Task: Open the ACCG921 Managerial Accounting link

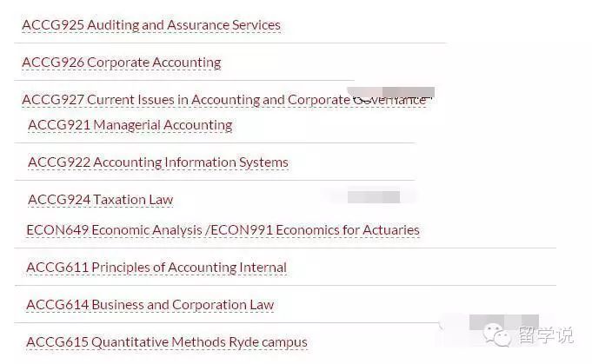Action: click(x=130, y=125)
